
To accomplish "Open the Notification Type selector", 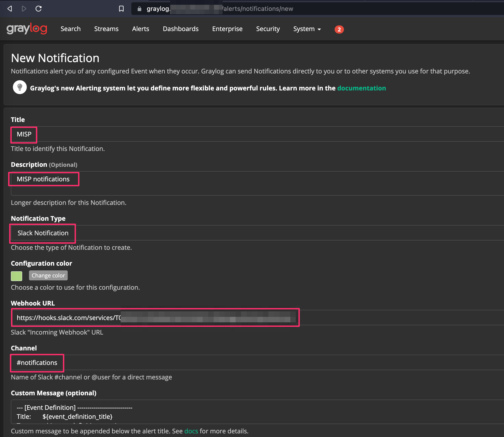I will (42, 233).
